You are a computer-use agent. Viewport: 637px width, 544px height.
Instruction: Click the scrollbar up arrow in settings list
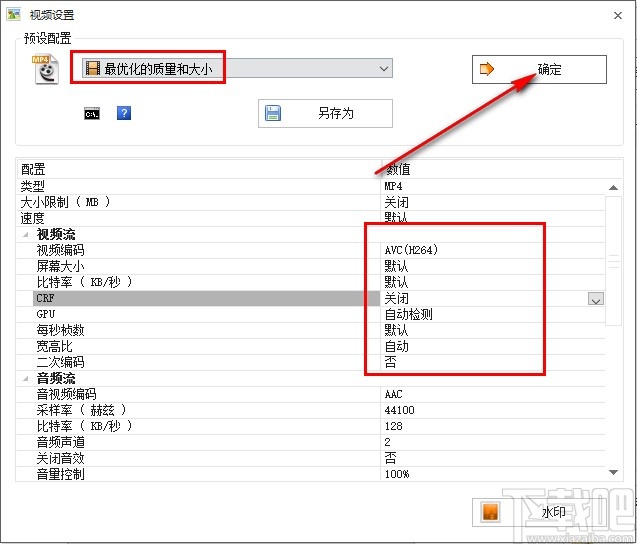[613, 187]
